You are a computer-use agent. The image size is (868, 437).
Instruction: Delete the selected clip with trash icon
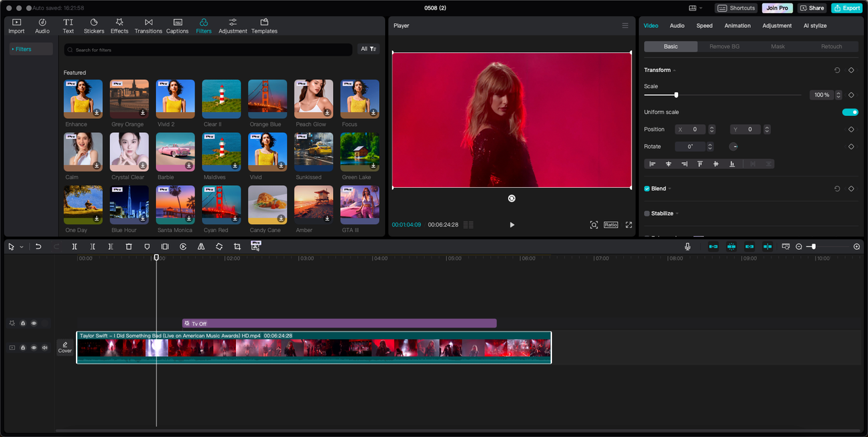coord(129,247)
